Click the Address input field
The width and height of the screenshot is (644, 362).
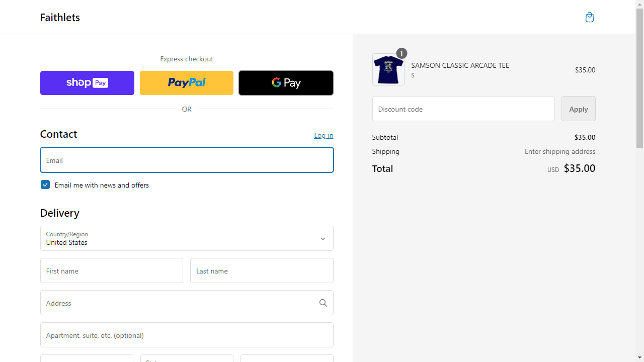coord(187,303)
